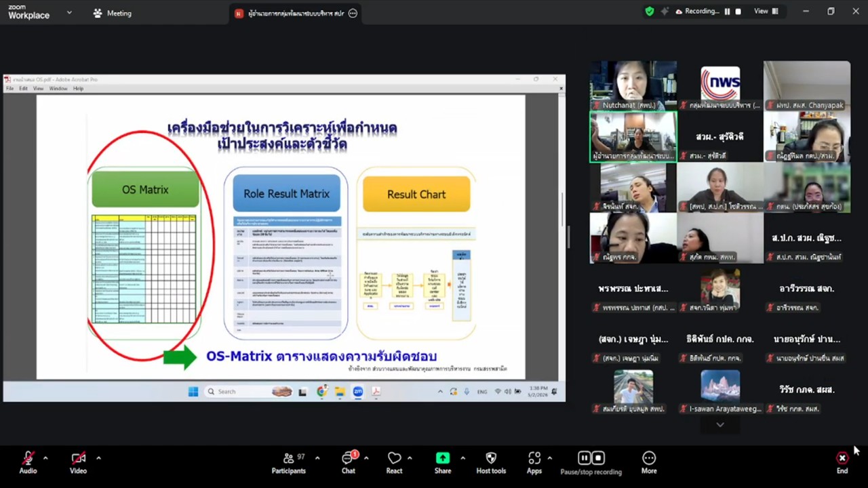Screen dimensions: 868x488
Task: Collapse the participant video gallery chevron
Action: click(719, 424)
